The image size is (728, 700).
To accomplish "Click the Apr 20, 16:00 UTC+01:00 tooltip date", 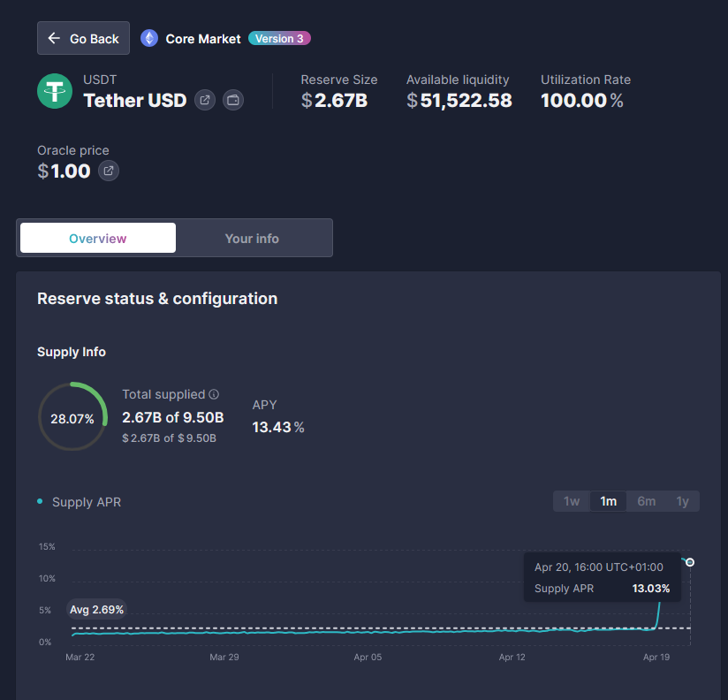I will tap(598, 567).
